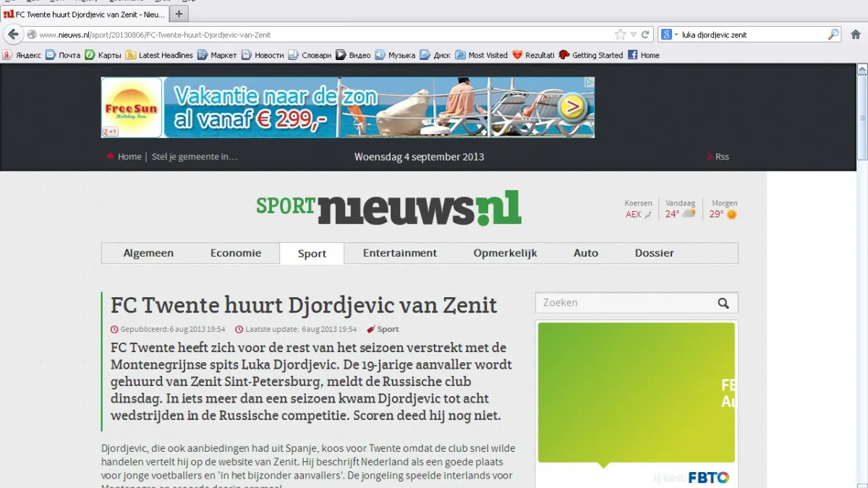Click the address bar URL field

325,34
